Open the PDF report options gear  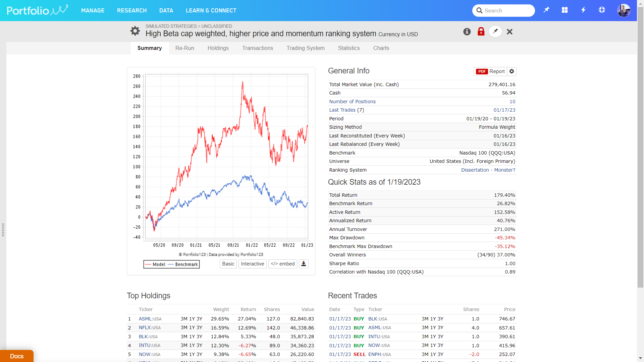tap(512, 71)
